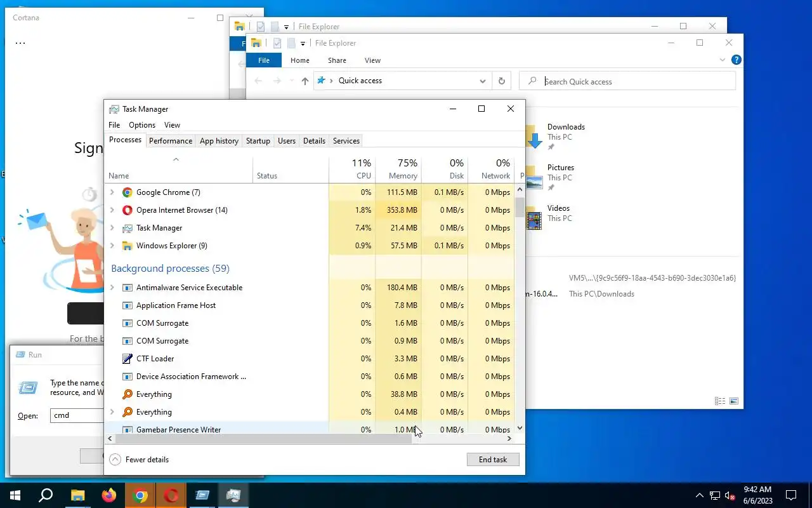The image size is (812, 508).
Task: Click the taskbar search icon
Action: (46, 495)
